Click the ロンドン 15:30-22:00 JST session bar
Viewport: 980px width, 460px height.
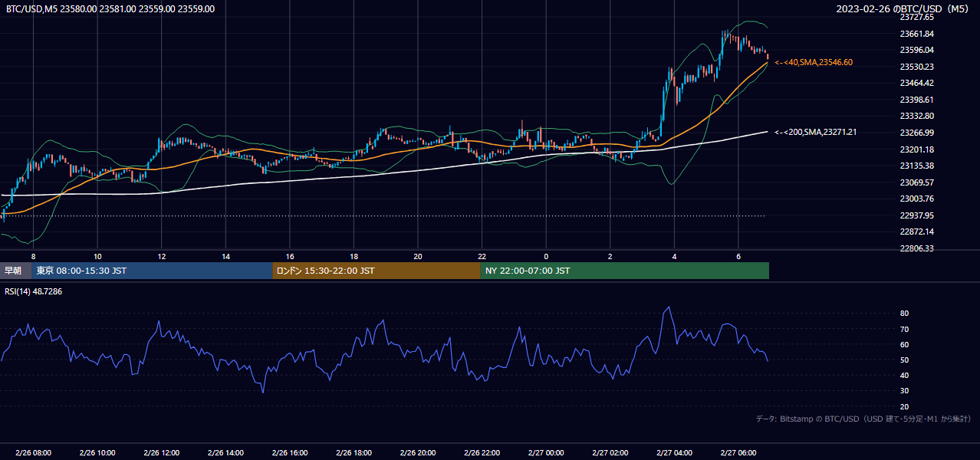[377, 271]
